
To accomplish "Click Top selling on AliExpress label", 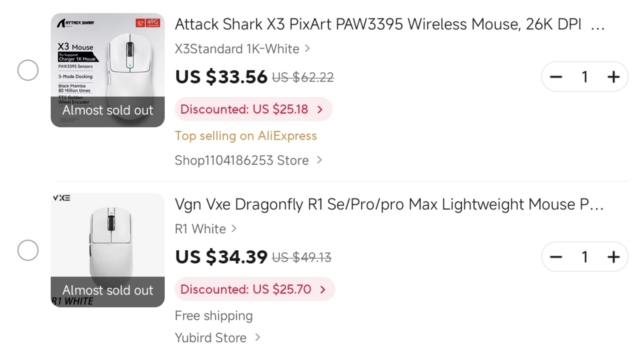I will pyautogui.click(x=246, y=136).
